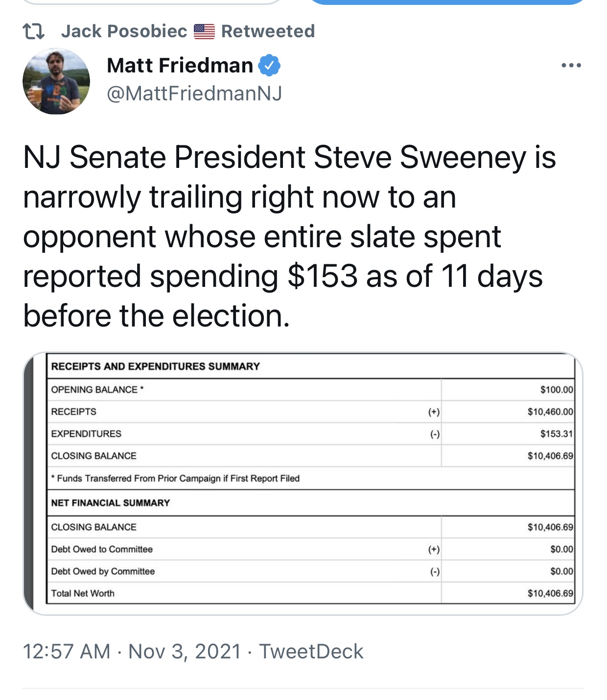Tap the tweet text about Steve Sweeney
This screenshot has width=607, height=700.
coord(289,236)
